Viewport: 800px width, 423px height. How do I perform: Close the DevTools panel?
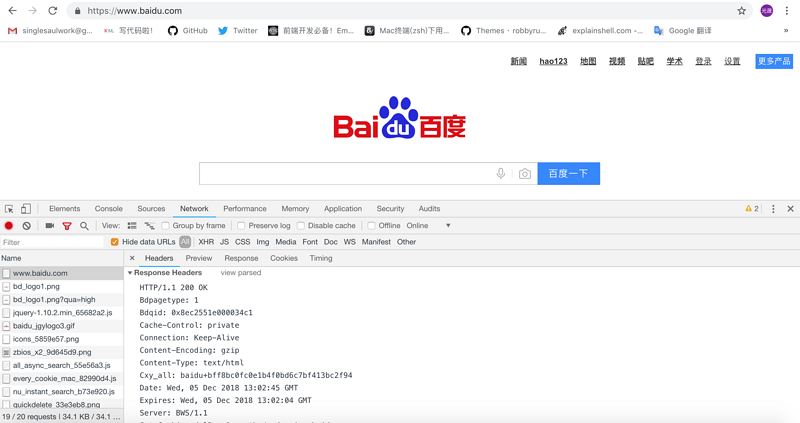(x=790, y=209)
